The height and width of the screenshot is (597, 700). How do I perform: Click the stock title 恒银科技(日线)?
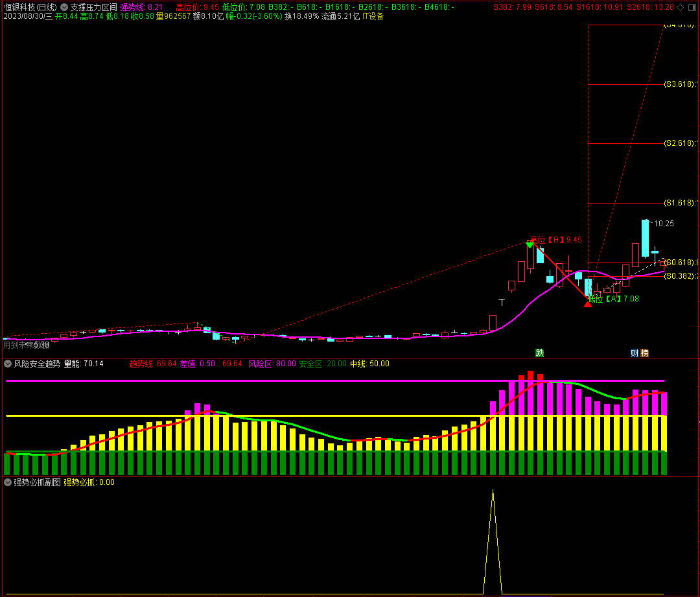[x=30, y=7]
